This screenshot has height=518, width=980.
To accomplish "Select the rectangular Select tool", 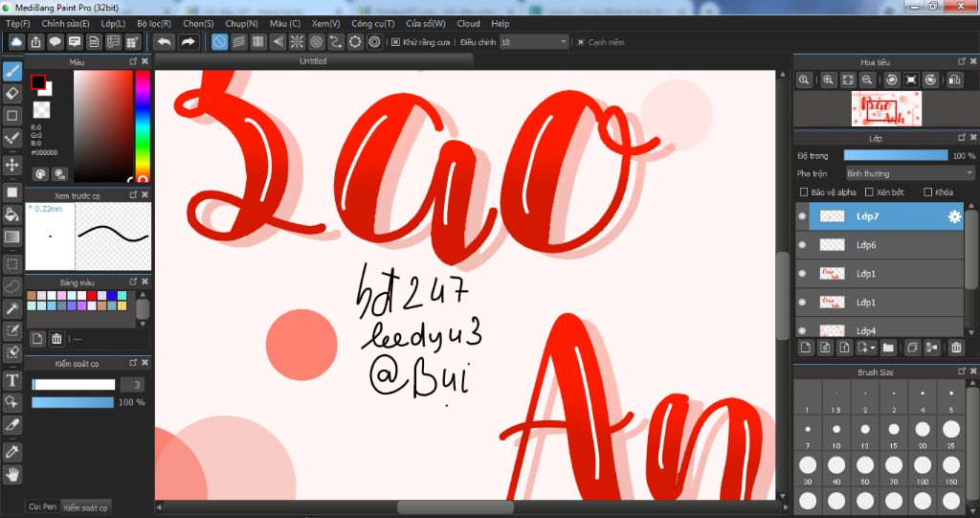I will (12, 263).
